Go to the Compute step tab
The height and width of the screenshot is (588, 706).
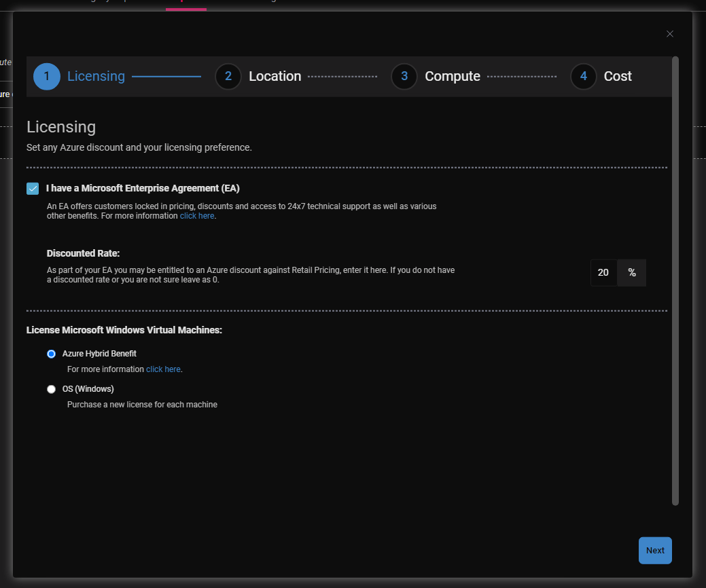pos(453,77)
